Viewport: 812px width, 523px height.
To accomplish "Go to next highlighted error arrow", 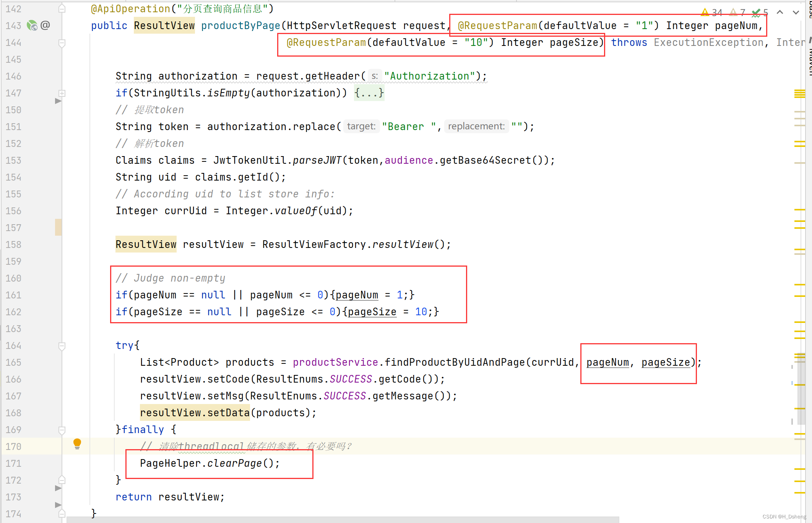I will pyautogui.click(x=796, y=13).
